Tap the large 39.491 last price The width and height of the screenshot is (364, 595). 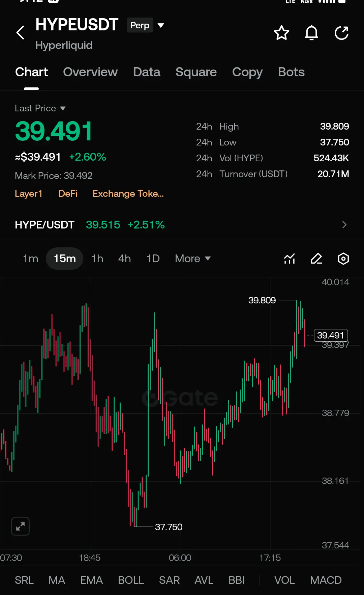point(53,131)
